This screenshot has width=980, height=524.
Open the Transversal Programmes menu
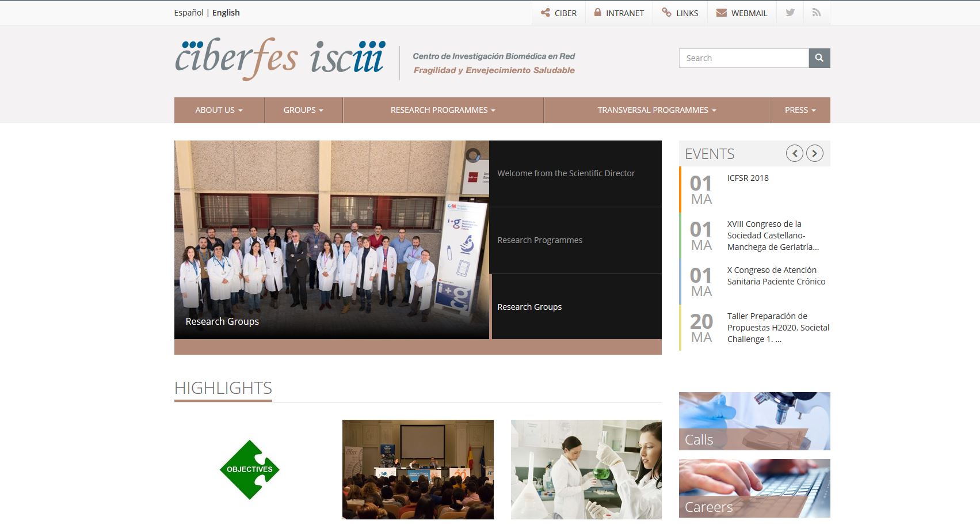click(657, 110)
